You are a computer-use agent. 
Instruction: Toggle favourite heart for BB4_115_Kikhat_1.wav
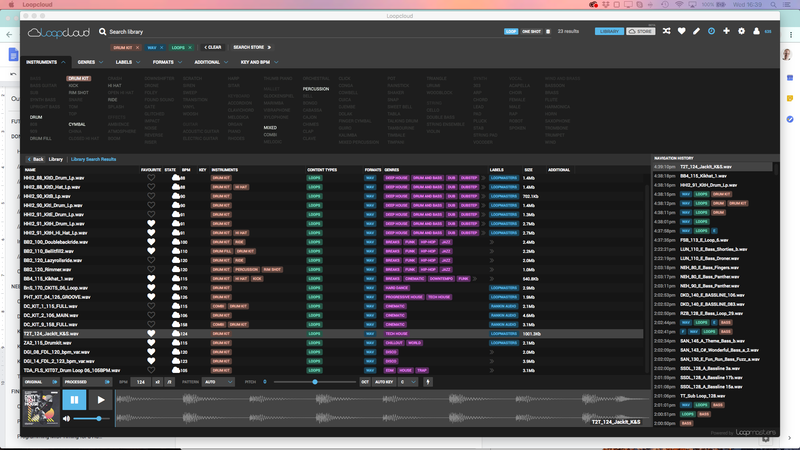point(151,279)
